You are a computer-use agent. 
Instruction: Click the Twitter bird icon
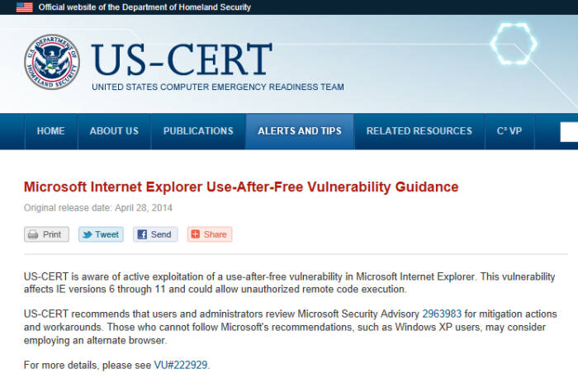point(88,234)
